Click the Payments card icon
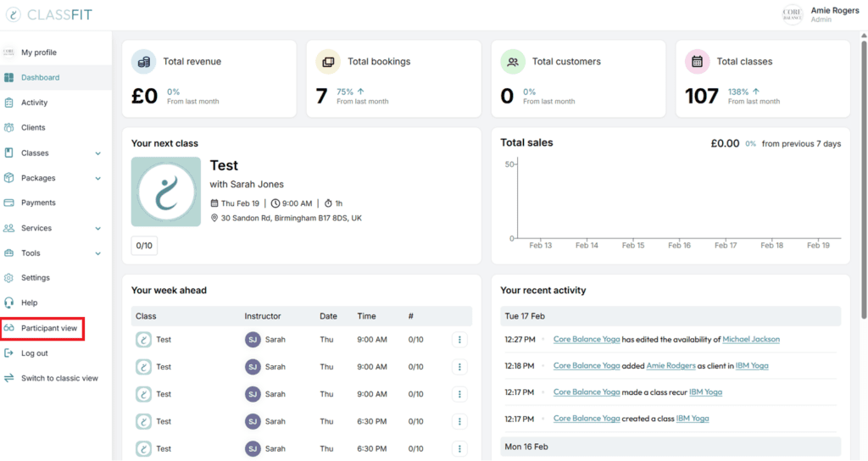This screenshot has height=461, width=868. [x=9, y=203]
